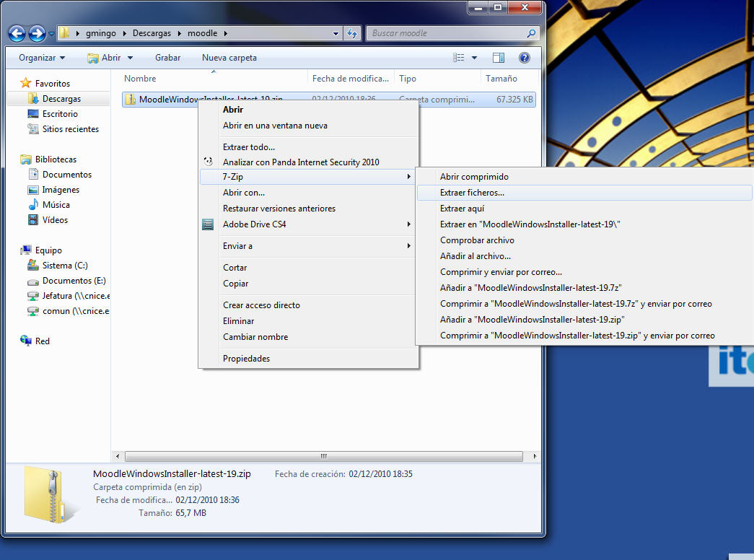Screen dimensions: 754x560
Task: Toggle the preview pane icon
Action: click(x=499, y=58)
